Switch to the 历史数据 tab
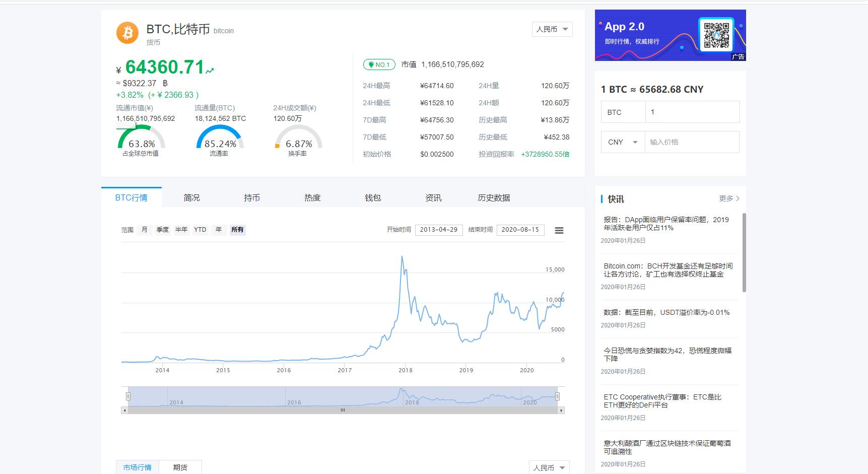The width and height of the screenshot is (868, 474). (494, 198)
